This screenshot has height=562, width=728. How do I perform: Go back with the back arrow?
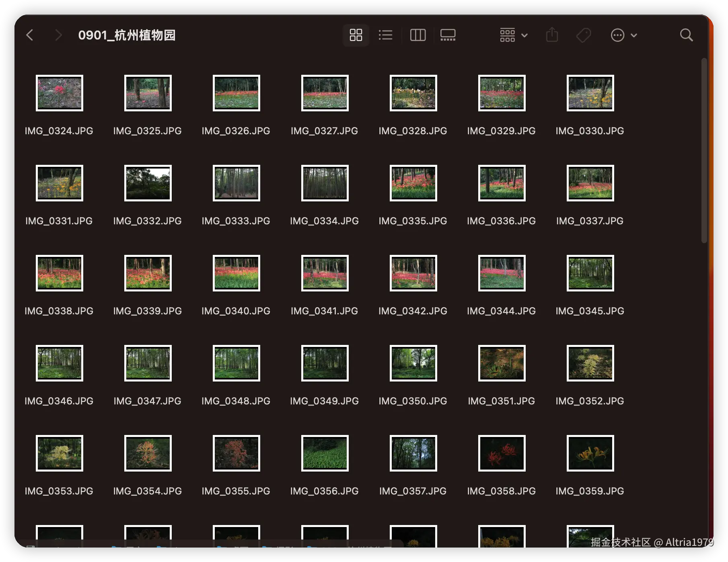coord(30,35)
